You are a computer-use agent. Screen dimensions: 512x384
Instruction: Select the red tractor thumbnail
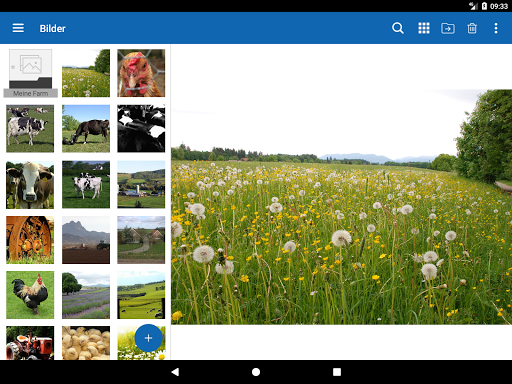click(x=30, y=343)
